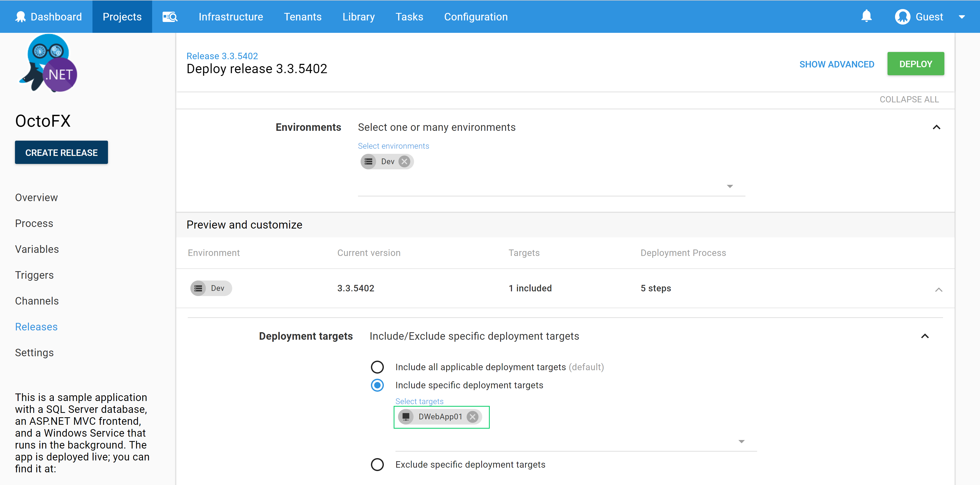Click the Guest user avatar icon
Viewport: 980px width, 485px height.
pos(903,17)
